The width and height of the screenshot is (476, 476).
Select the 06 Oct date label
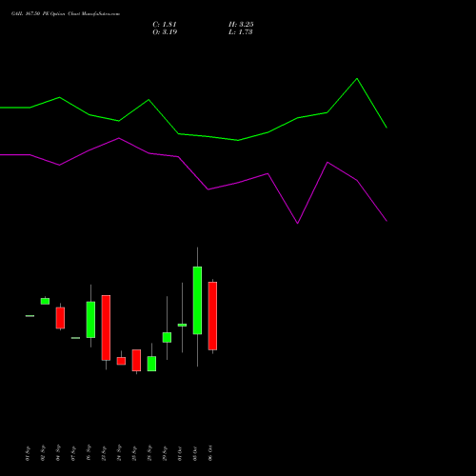(x=210, y=453)
